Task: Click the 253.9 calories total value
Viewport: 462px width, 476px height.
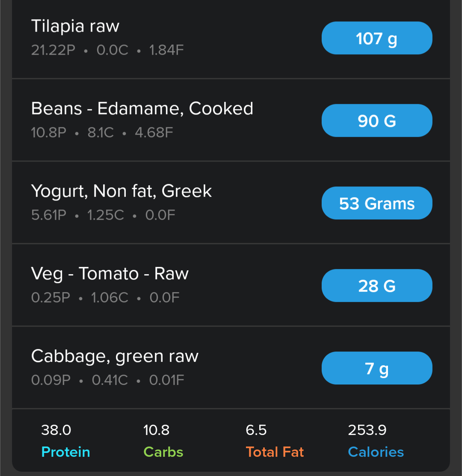Action: coord(367,430)
